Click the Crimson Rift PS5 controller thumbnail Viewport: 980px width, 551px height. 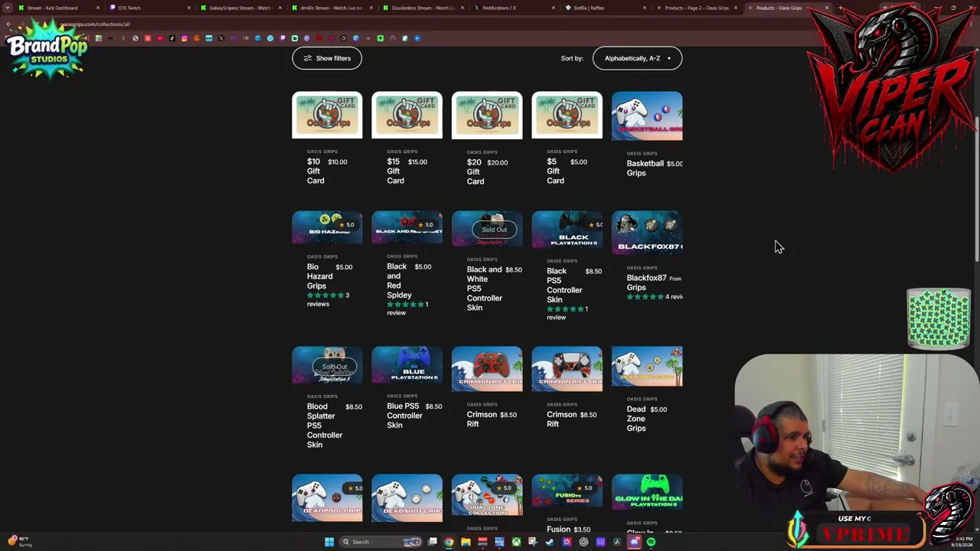tap(567, 369)
